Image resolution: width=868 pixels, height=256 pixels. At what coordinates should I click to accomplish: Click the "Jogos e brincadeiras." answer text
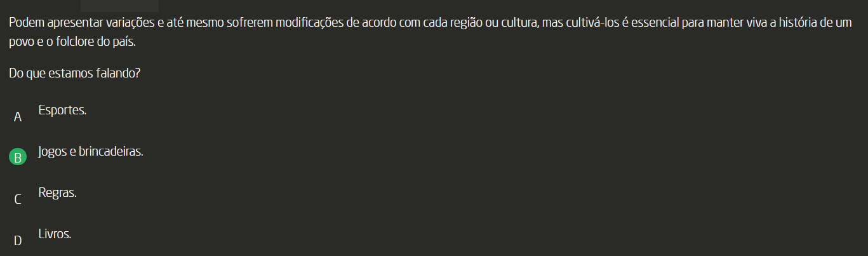coord(91,152)
